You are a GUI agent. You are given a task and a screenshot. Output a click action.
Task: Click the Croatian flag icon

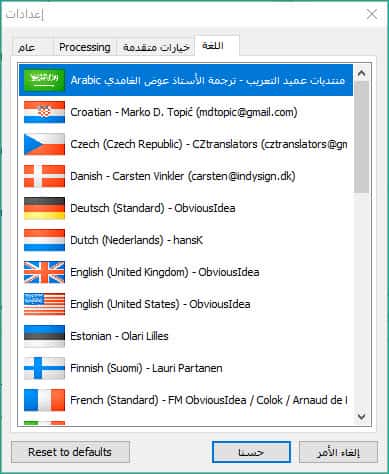click(x=44, y=112)
